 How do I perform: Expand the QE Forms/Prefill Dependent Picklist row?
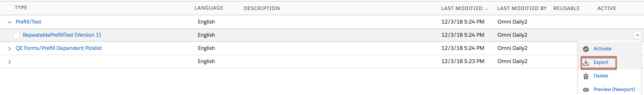9,48
